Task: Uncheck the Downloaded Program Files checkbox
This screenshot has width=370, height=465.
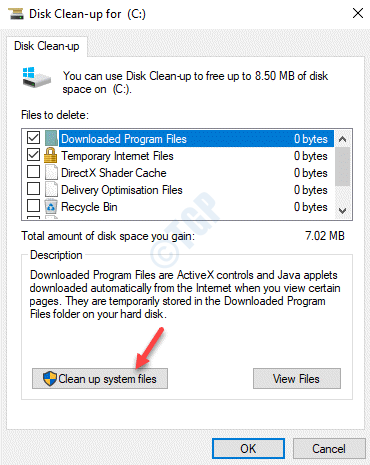Action: click(x=33, y=138)
